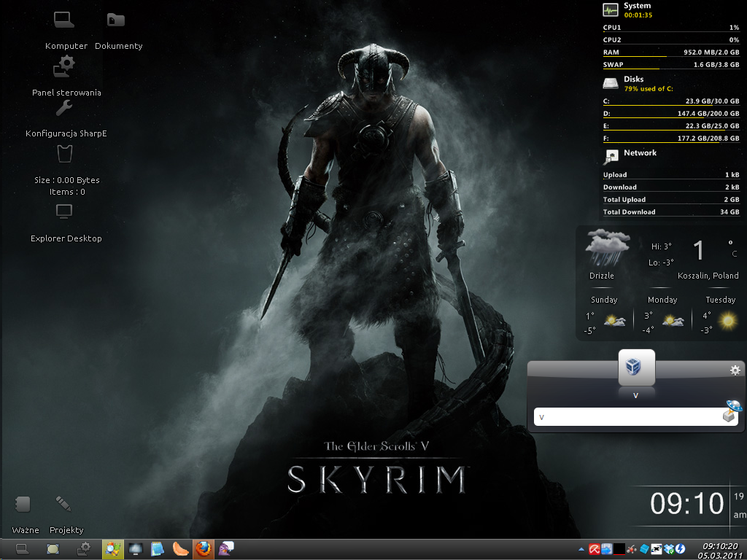
Task: Click the laptop icon in the taskbar
Action: click(22, 550)
